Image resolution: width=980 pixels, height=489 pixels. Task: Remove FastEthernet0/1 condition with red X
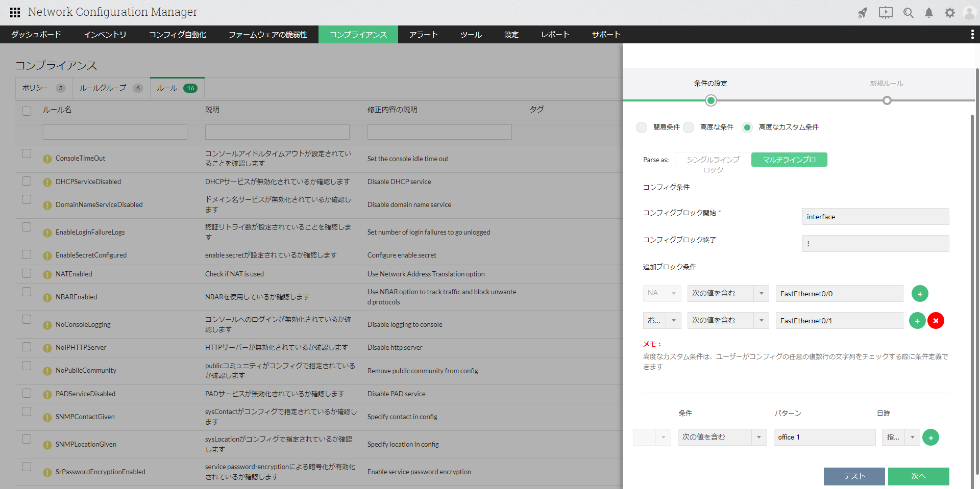[x=936, y=321]
